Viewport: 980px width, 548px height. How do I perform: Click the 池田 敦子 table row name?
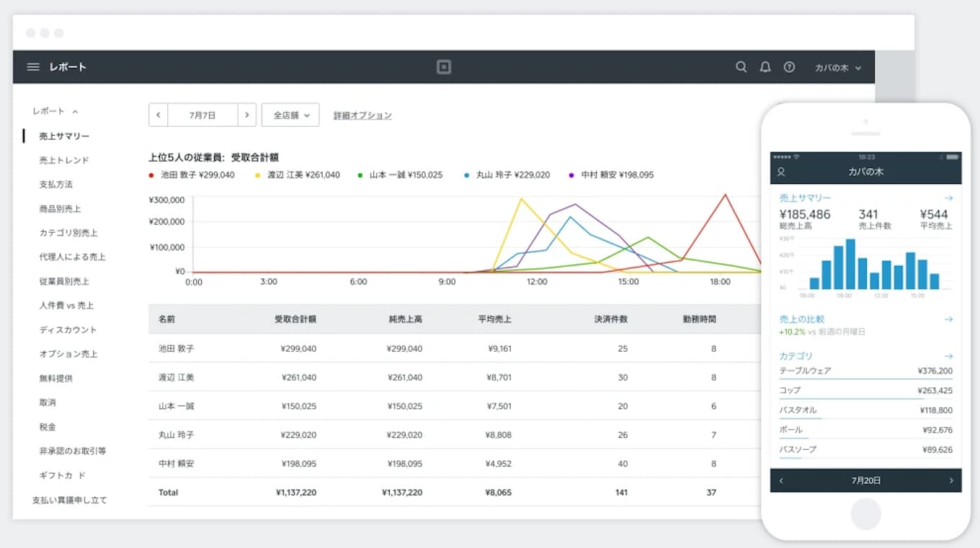pos(177,348)
